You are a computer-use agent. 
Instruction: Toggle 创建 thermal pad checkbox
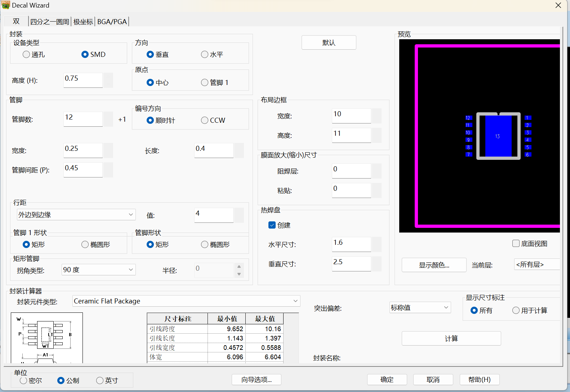[280, 225]
